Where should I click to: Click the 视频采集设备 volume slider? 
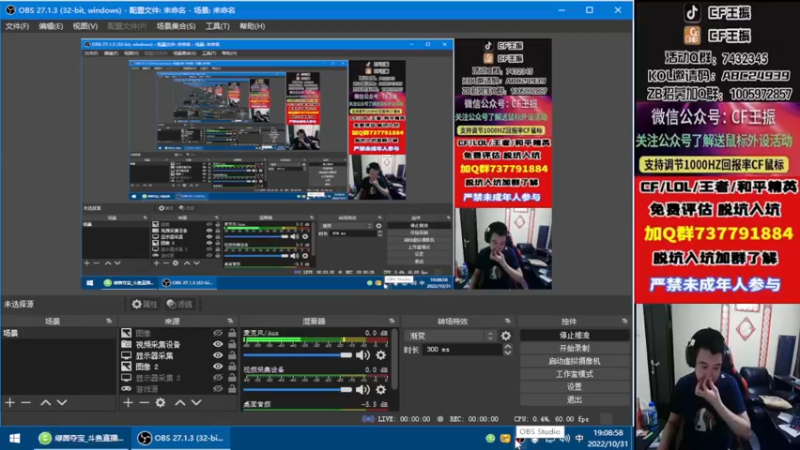pos(297,390)
